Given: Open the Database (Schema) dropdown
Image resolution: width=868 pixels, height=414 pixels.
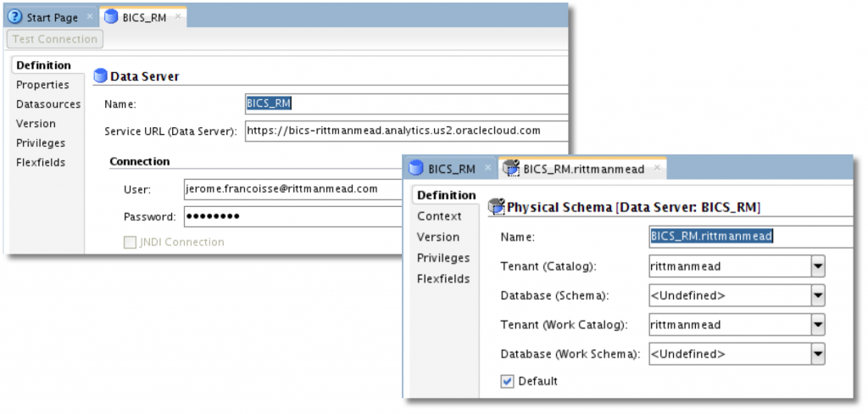Looking at the screenshot, I should pyautogui.click(x=818, y=296).
